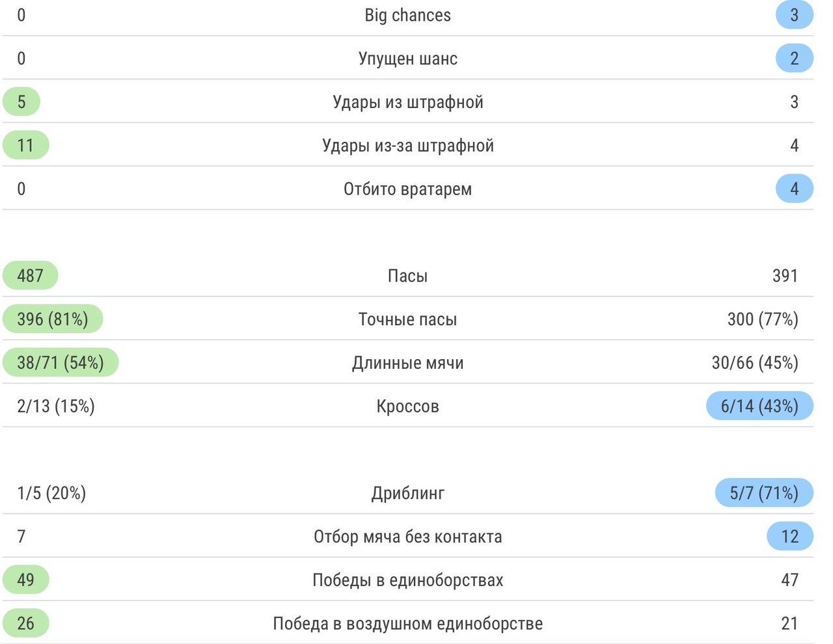This screenshot has width=833, height=644.
Task: Click the 'Пасы' row label
Action: coord(407,276)
